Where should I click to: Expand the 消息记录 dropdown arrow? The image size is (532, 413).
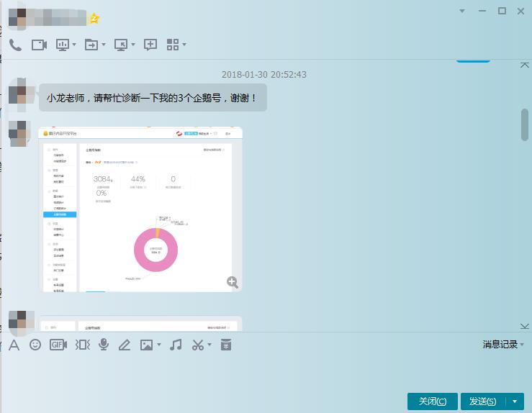523,345
